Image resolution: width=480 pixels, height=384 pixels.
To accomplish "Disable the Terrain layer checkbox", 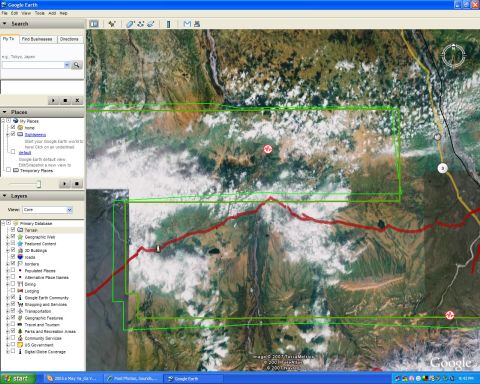I will (13, 230).
